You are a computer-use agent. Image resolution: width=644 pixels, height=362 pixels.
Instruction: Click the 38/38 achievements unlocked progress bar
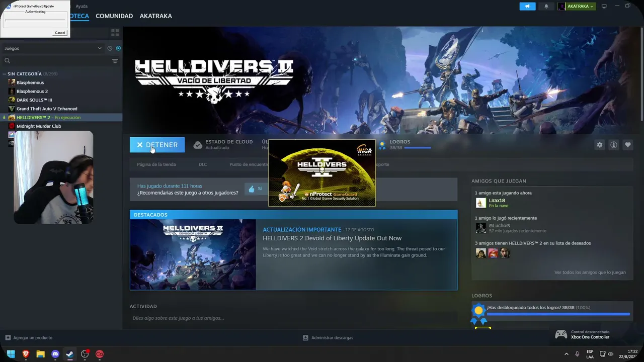coord(558,314)
